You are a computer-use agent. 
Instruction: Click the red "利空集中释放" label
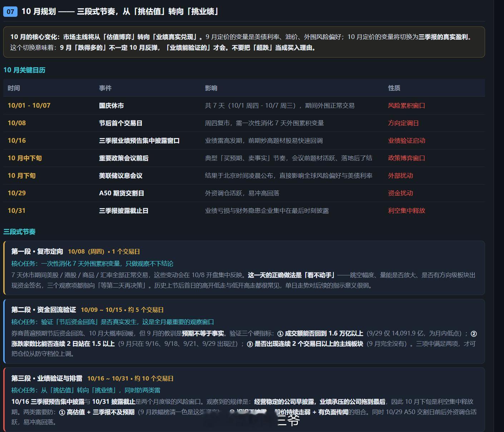click(407, 211)
